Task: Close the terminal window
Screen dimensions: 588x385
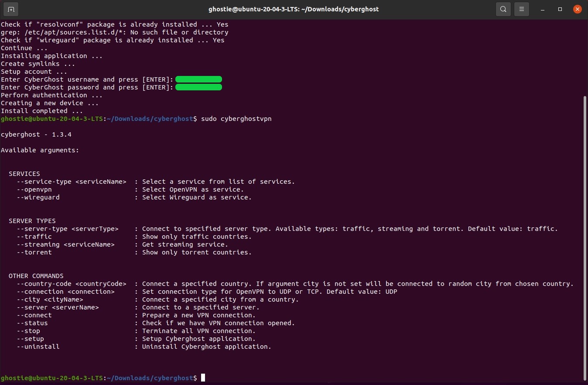Action: tap(578, 9)
